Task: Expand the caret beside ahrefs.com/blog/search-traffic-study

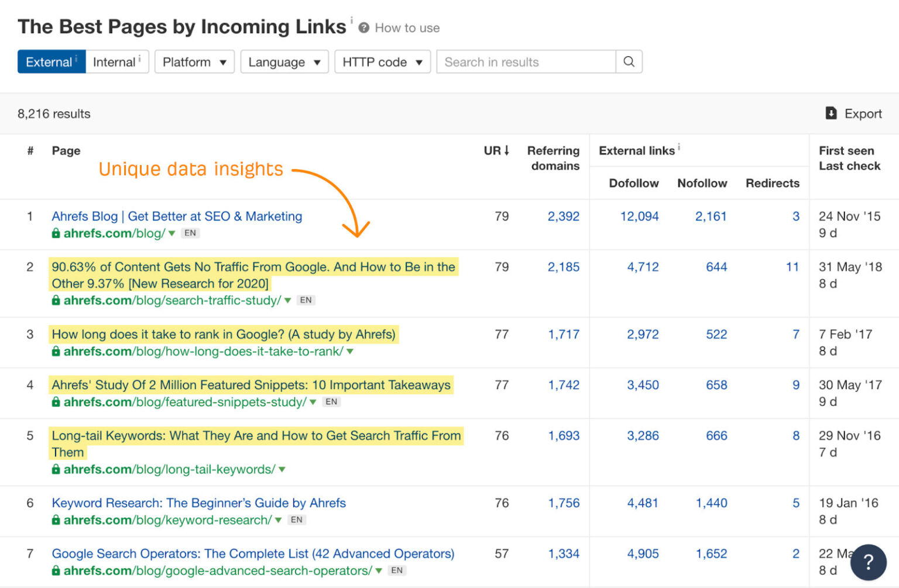Action: tap(287, 300)
